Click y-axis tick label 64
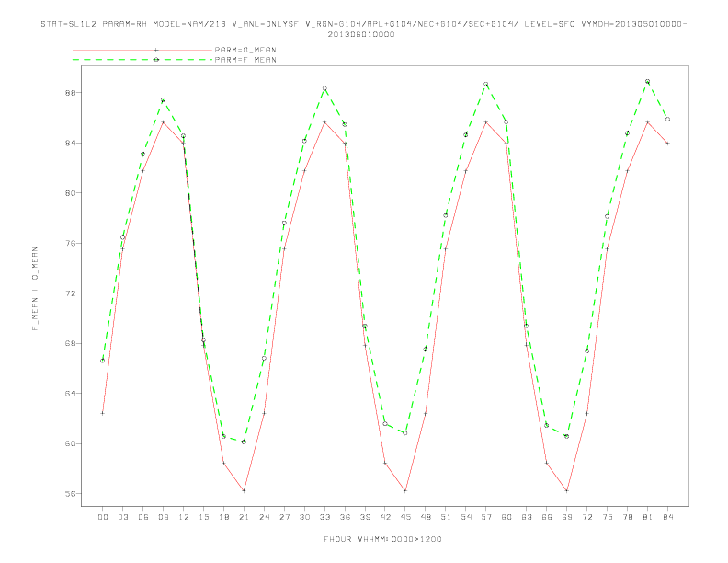The image size is (728, 563). (x=71, y=394)
